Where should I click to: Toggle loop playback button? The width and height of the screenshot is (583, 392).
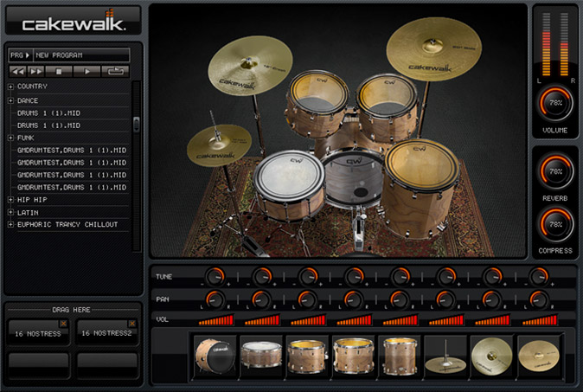tap(115, 71)
